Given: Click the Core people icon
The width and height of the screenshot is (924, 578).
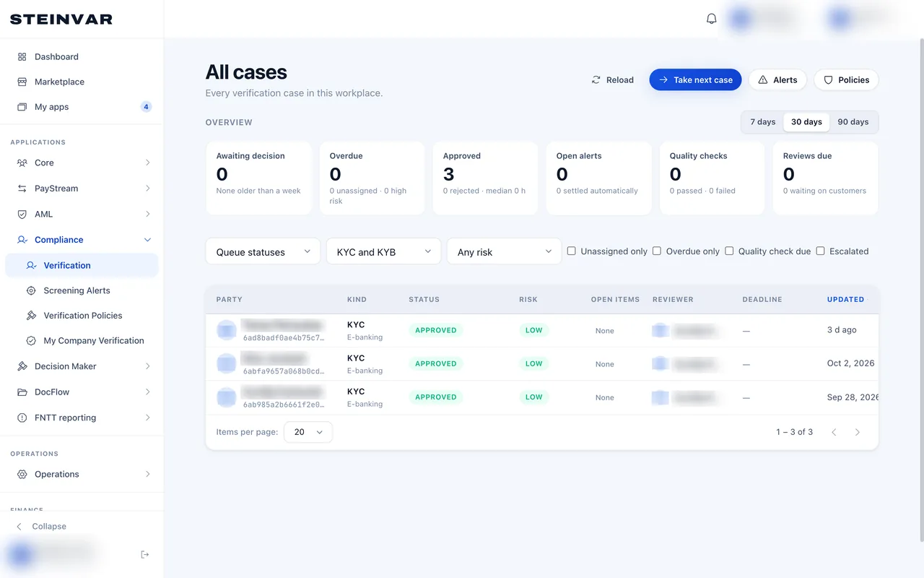Looking at the screenshot, I should (x=22, y=163).
